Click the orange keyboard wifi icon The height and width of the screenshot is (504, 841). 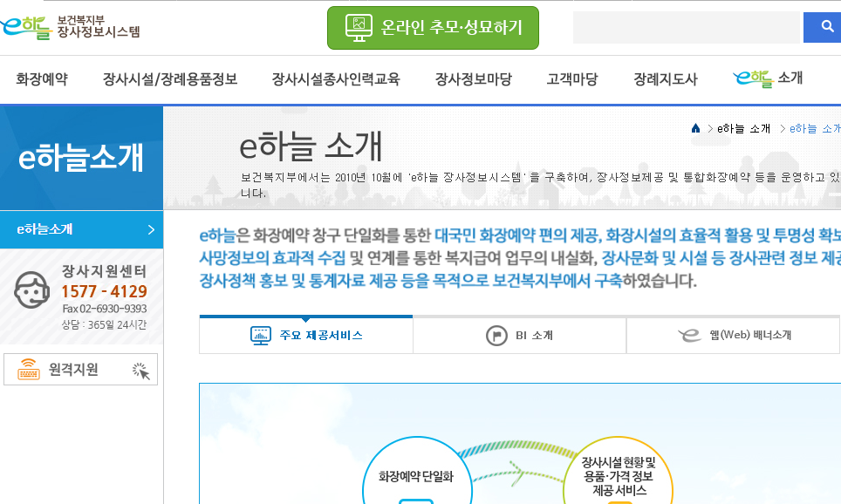pos(29,369)
